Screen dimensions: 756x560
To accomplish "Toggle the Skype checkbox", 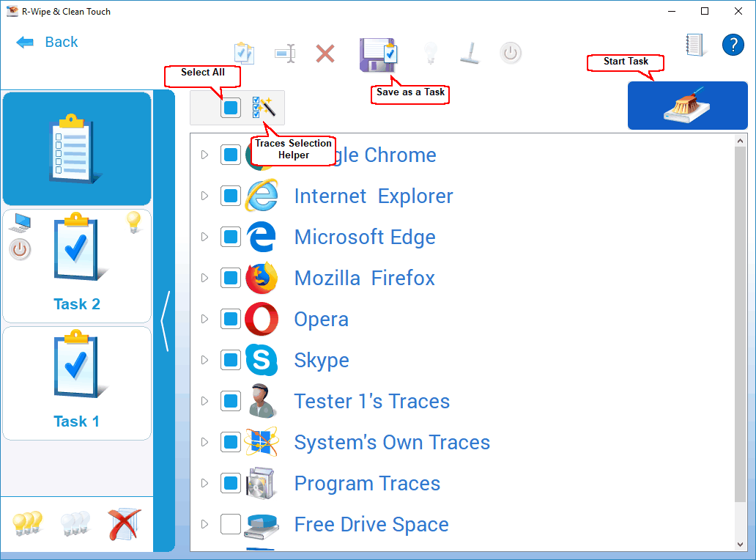I will [x=231, y=360].
